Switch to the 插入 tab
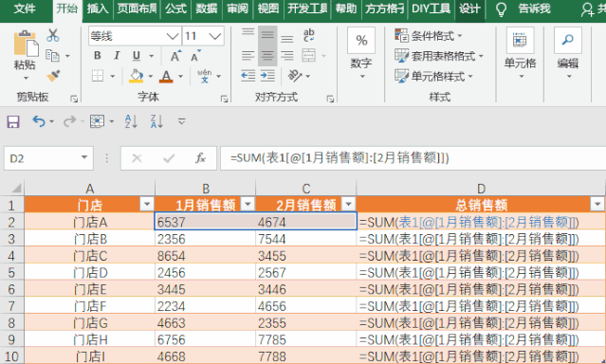 [98, 9]
